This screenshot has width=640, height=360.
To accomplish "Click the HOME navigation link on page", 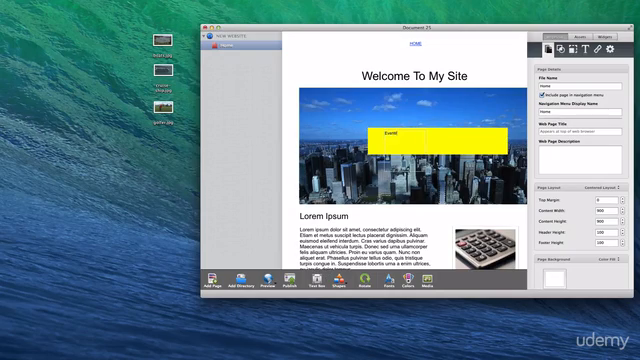I will click(x=416, y=44).
